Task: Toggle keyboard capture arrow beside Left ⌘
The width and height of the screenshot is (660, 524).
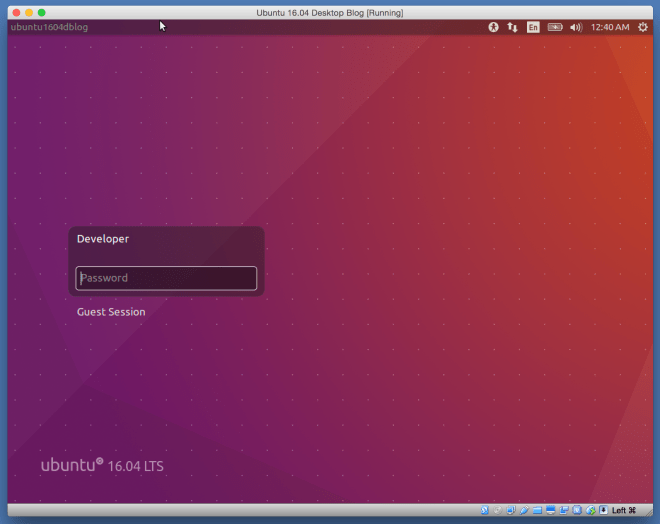Action: (603, 510)
